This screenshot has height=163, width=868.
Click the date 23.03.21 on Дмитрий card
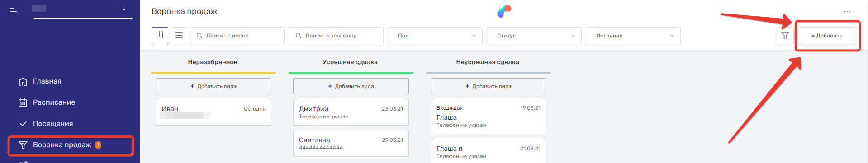(392, 109)
